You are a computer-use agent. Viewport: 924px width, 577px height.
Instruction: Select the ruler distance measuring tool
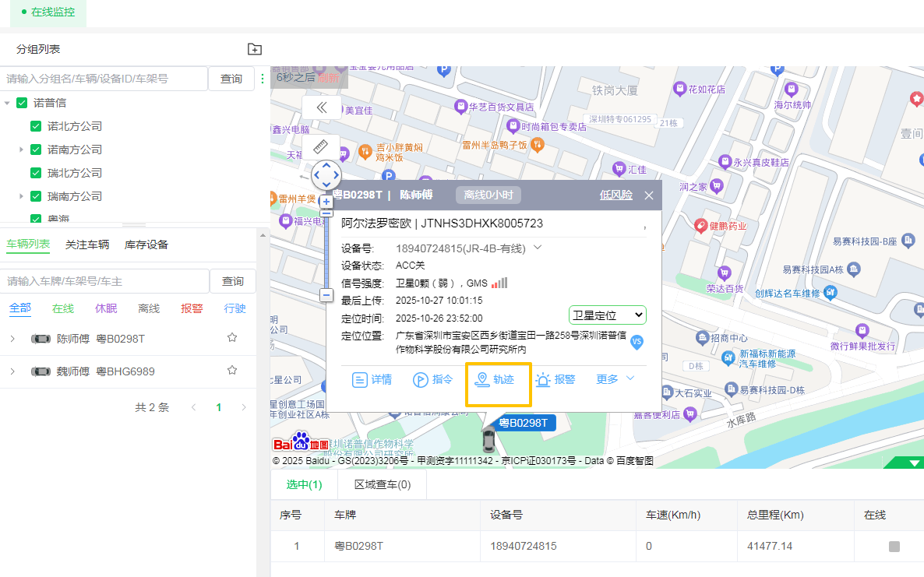pyautogui.click(x=321, y=146)
